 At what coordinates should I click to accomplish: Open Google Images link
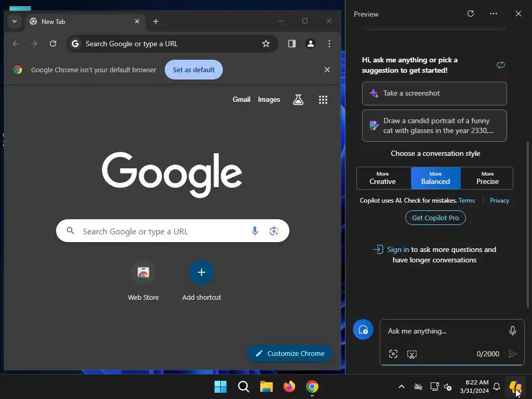[x=269, y=99]
